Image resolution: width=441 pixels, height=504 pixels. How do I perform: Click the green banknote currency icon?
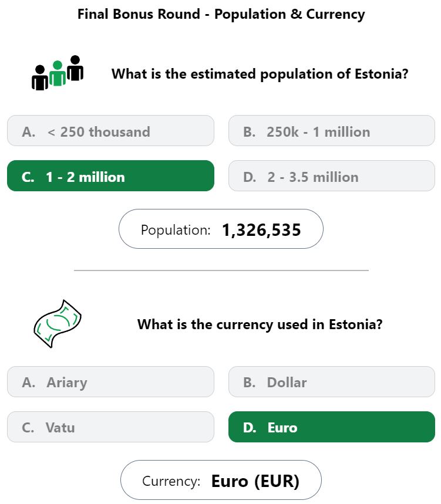58,323
